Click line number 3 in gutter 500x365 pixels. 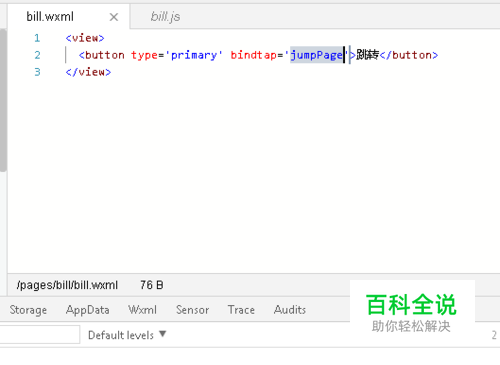(x=37, y=72)
